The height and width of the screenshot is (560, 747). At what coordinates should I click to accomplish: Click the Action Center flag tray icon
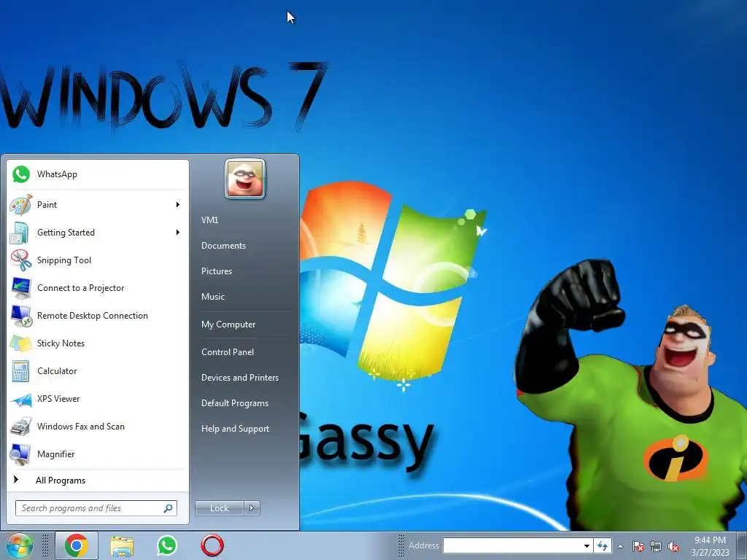tap(638, 546)
